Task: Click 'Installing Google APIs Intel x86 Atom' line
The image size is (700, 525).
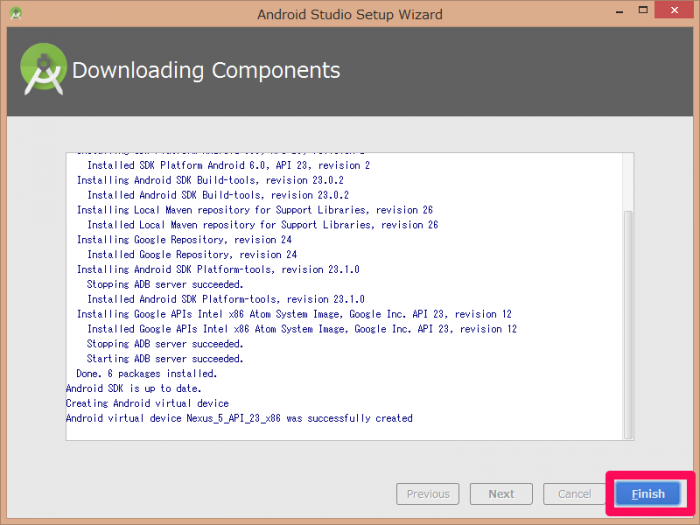Action: [x=294, y=314]
